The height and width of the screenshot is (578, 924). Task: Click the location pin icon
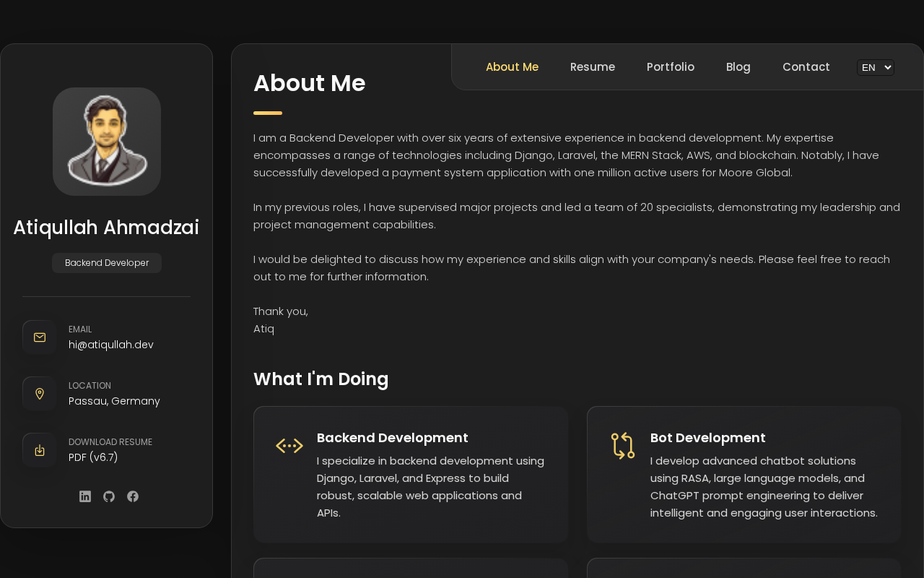pos(40,394)
